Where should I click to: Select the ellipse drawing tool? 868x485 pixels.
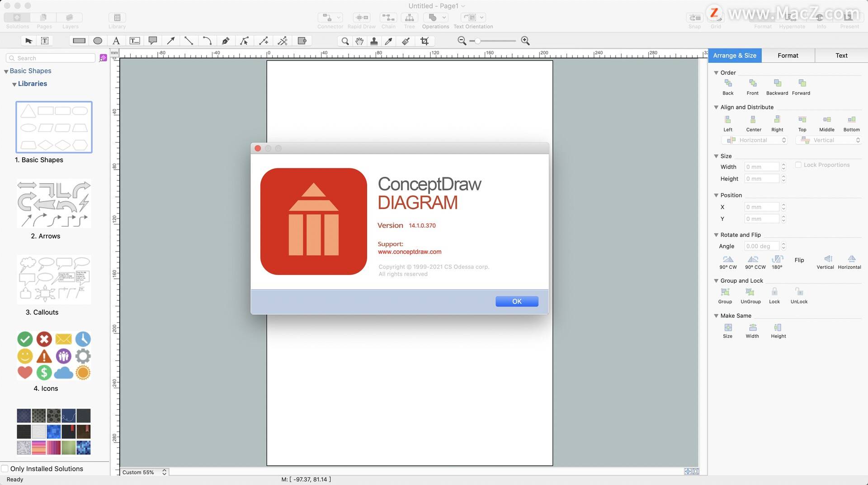(x=98, y=41)
